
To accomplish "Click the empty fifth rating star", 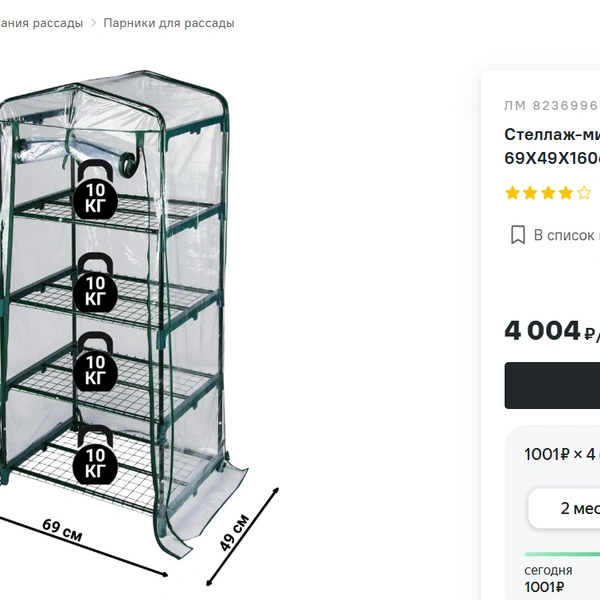I will coord(584,193).
